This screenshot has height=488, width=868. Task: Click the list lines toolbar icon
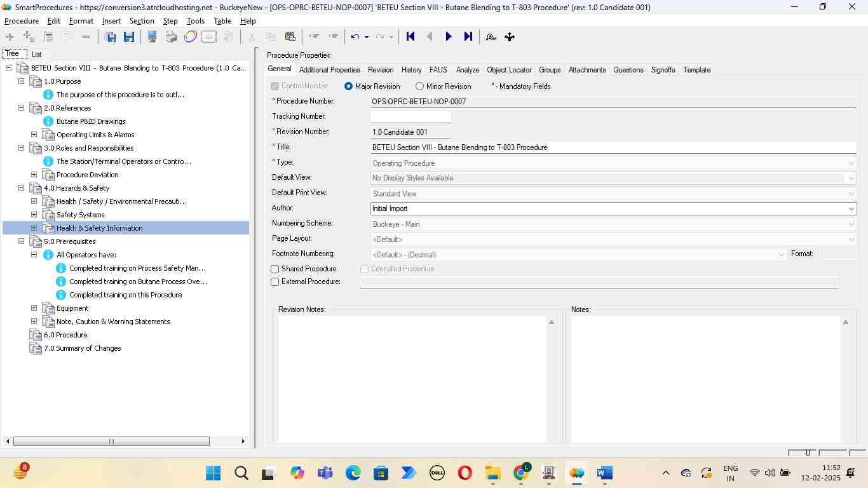tap(48, 37)
